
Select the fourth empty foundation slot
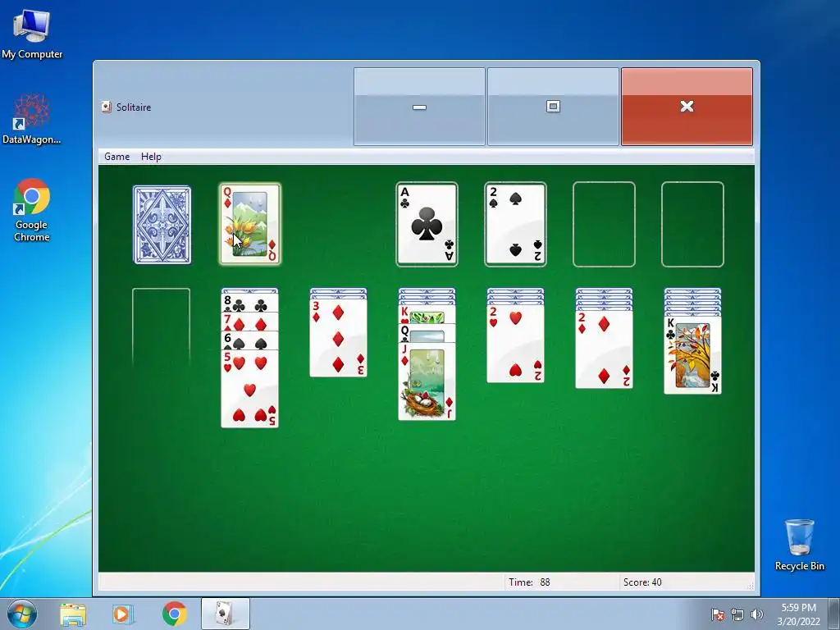tap(692, 224)
